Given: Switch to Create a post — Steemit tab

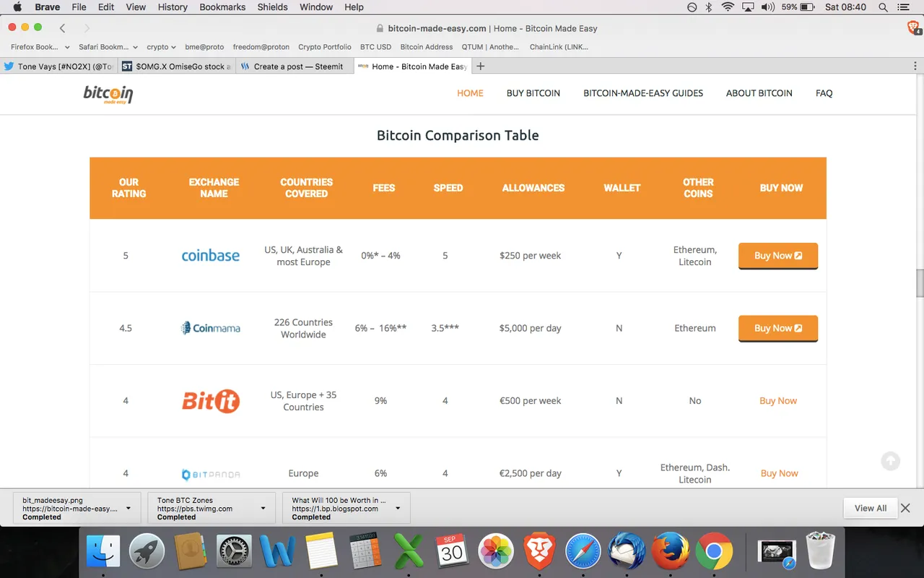Looking at the screenshot, I should point(295,66).
